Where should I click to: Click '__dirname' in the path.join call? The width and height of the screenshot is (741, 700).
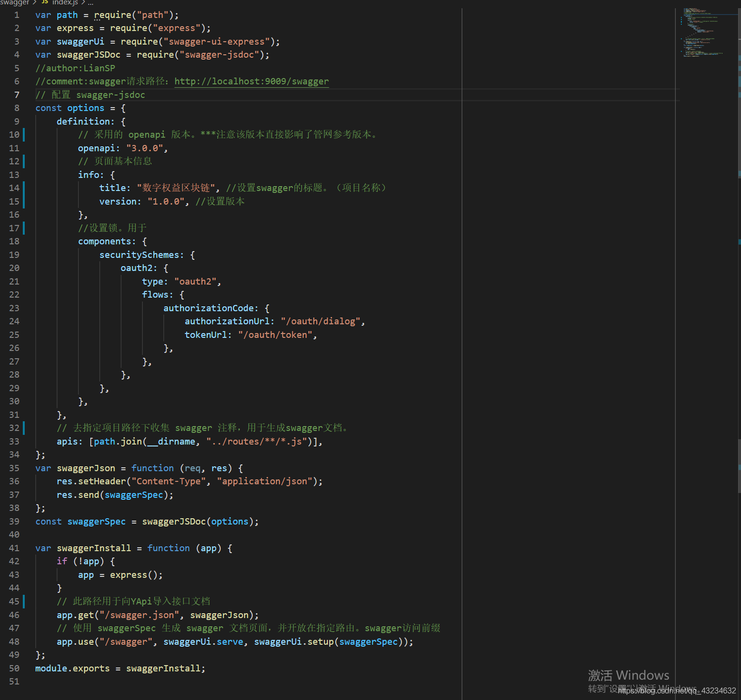coord(171,442)
